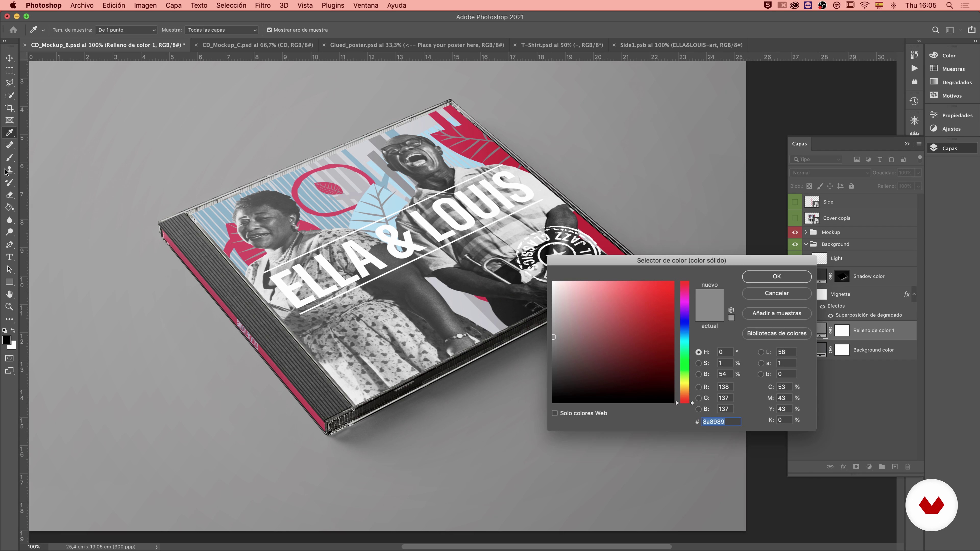Image resolution: width=980 pixels, height=551 pixels.
Task: Select the L lightness radio button
Action: point(761,353)
